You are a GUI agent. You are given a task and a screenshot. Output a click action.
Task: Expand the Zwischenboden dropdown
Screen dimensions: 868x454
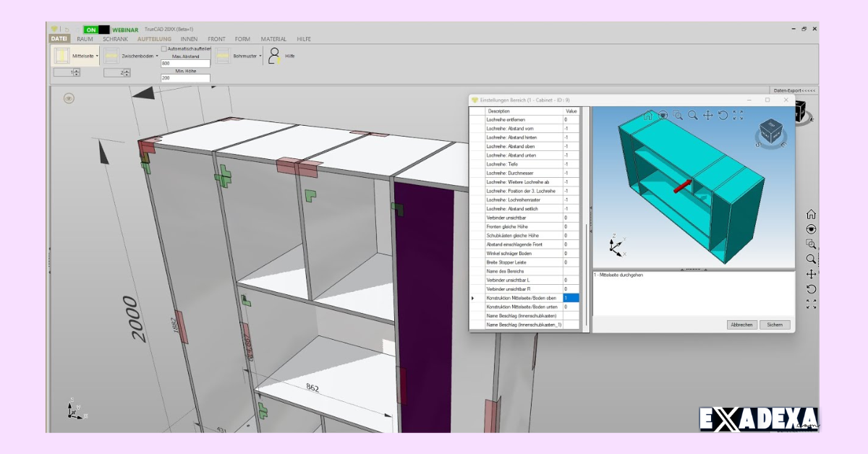point(157,56)
